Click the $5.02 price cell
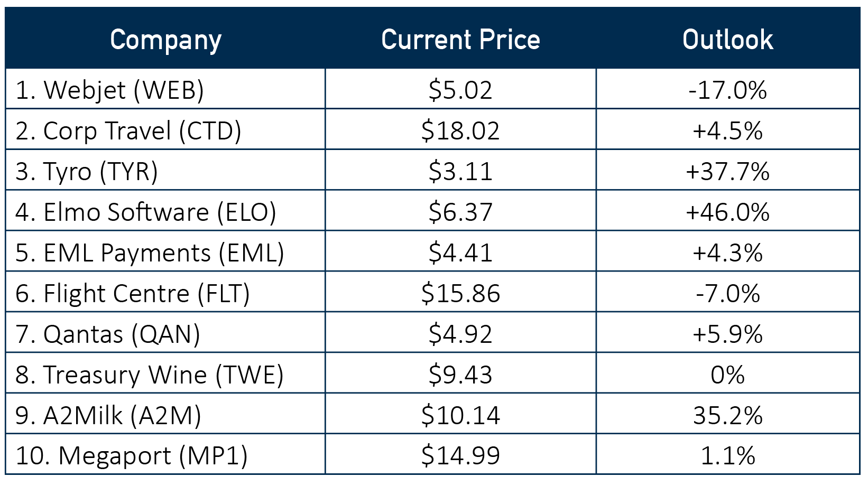868x486 pixels. 460,90
